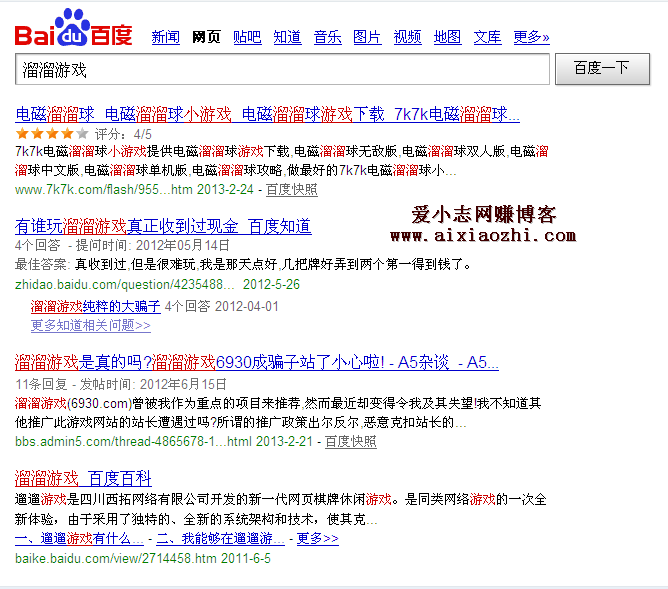
Task: Expand the 更多» link
Action: [531, 37]
